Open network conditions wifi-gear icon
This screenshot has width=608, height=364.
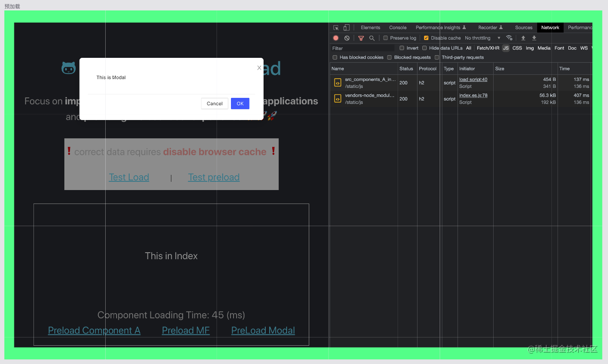pos(509,38)
